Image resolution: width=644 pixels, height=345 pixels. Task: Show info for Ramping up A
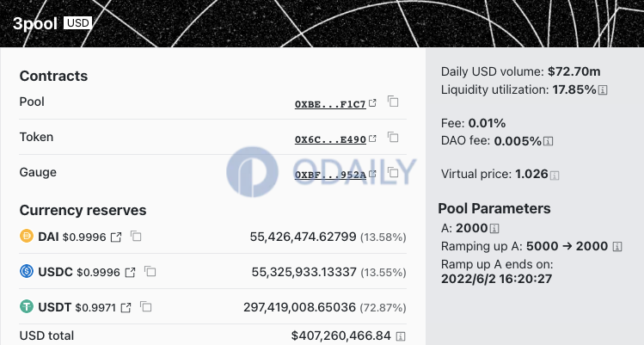tap(617, 246)
